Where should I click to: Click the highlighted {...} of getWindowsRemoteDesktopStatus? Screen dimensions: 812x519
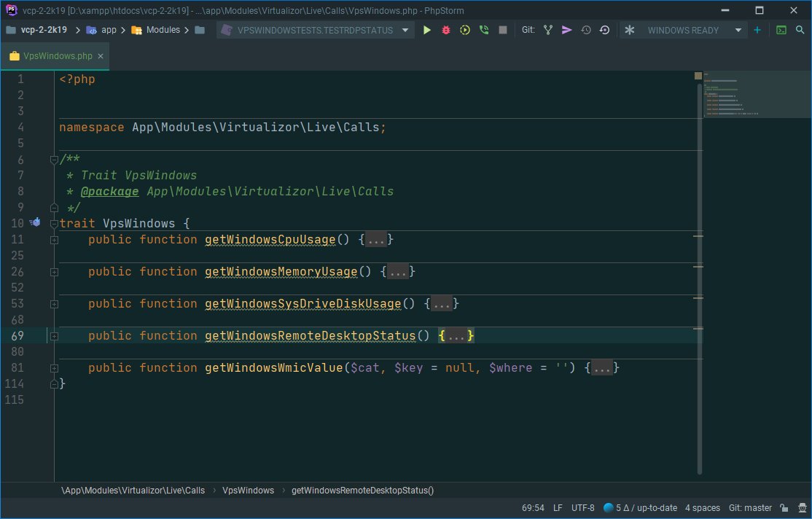(456, 336)
